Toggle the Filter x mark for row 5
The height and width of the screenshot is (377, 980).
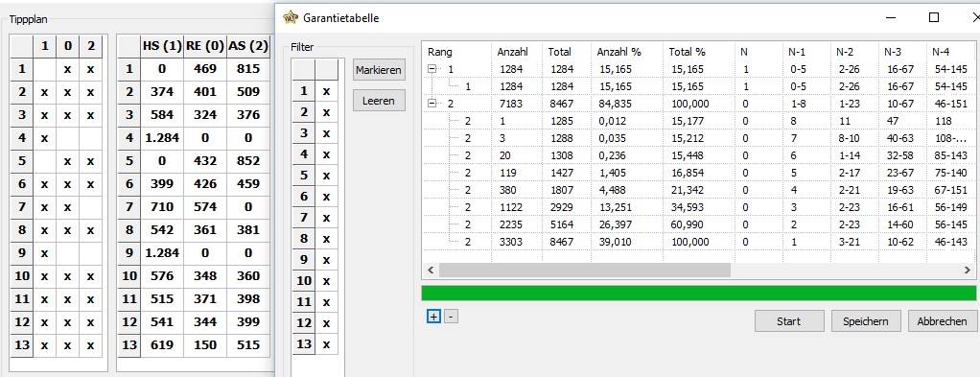pos(326,175)
